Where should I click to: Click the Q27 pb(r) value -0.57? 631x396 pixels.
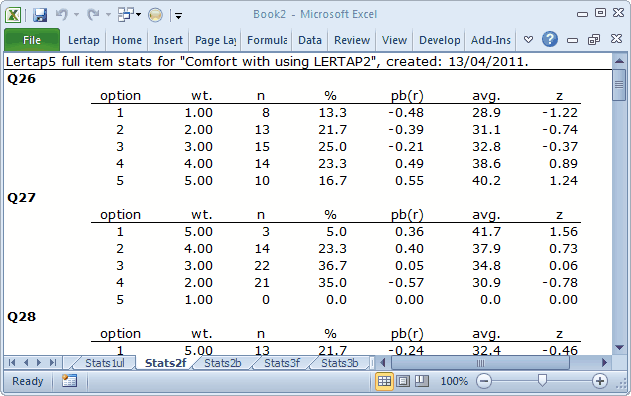click(x=406, y=283)
